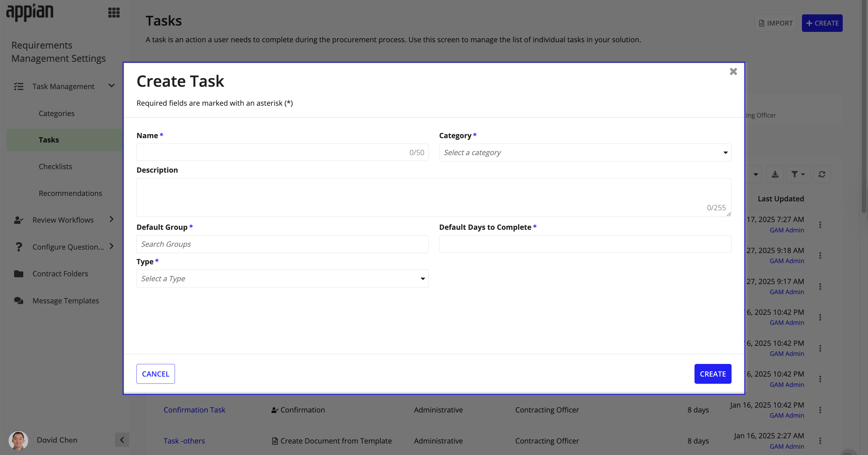Viewport: 868px width, 455px height.
Task: Click the CANCEL button
Action: (156, 374)
